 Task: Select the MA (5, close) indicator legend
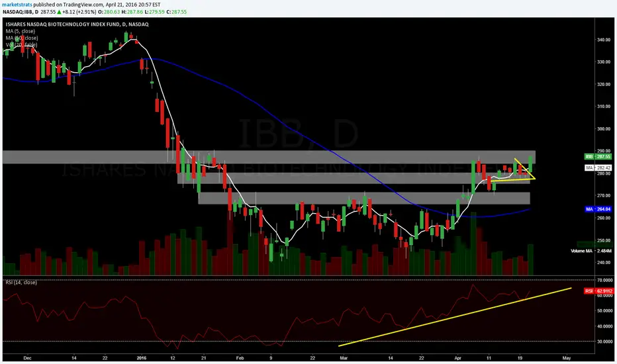(20, 31)
